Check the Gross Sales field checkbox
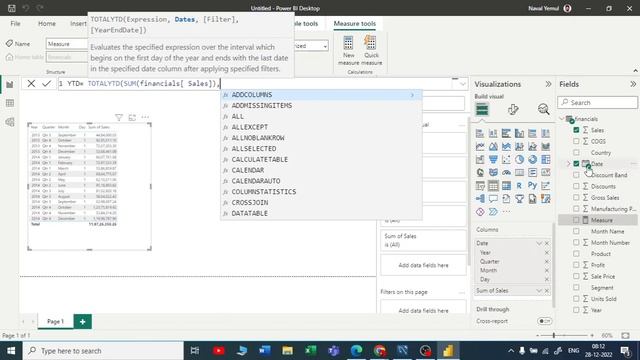Viewport: 640px width, 360px height. tap(576, 198)
